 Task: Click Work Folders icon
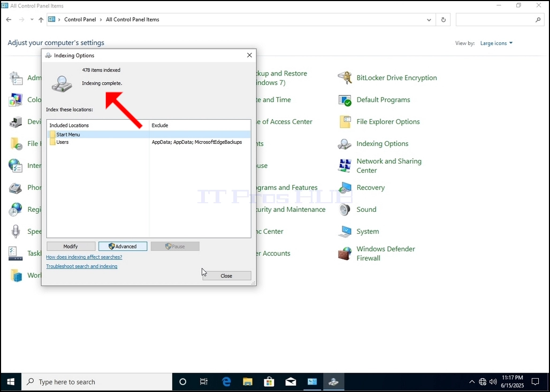click(16, 275)
